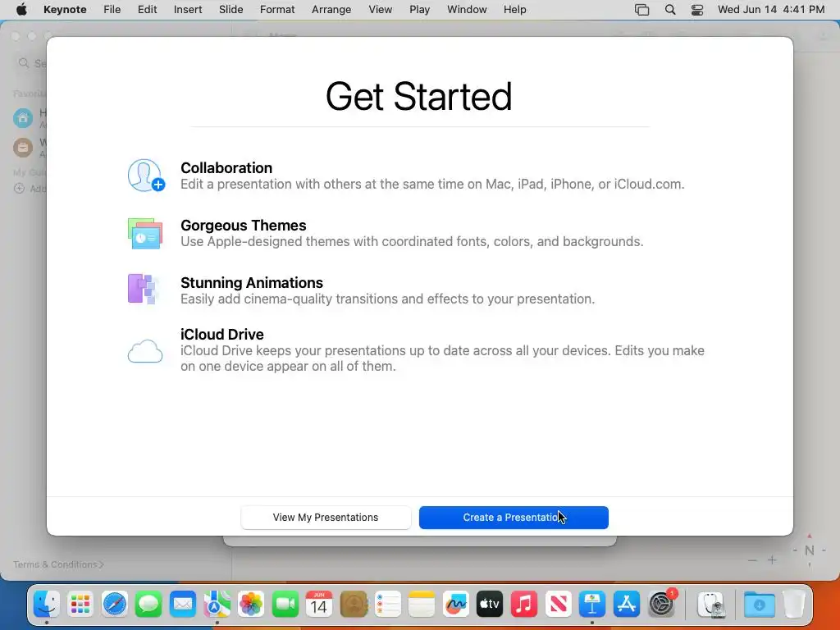Open the Insert menu
840x630 pixels.
(188, 10)
